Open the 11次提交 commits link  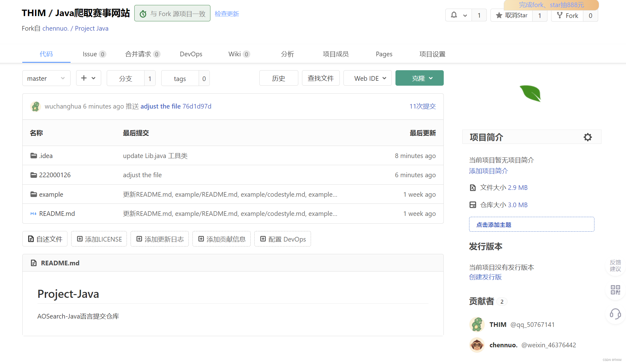click(x=422, y=106)
